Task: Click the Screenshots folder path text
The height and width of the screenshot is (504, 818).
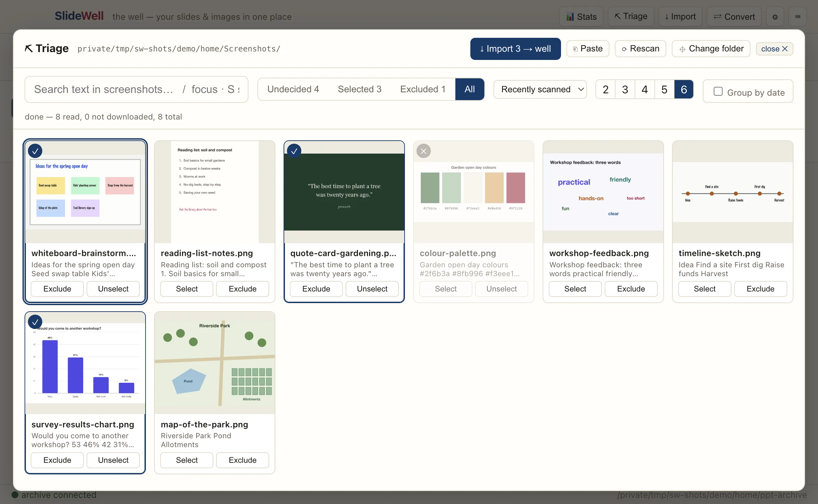Action: (179, 49)
